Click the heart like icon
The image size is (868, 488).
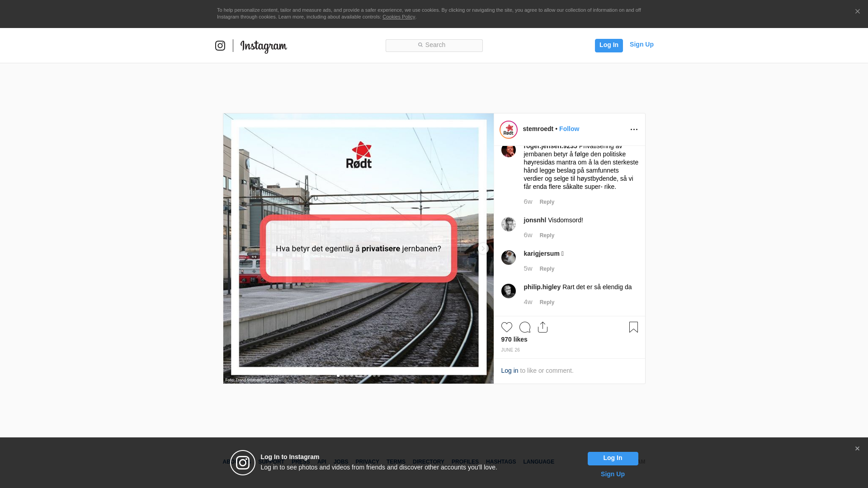click(506, 327)
